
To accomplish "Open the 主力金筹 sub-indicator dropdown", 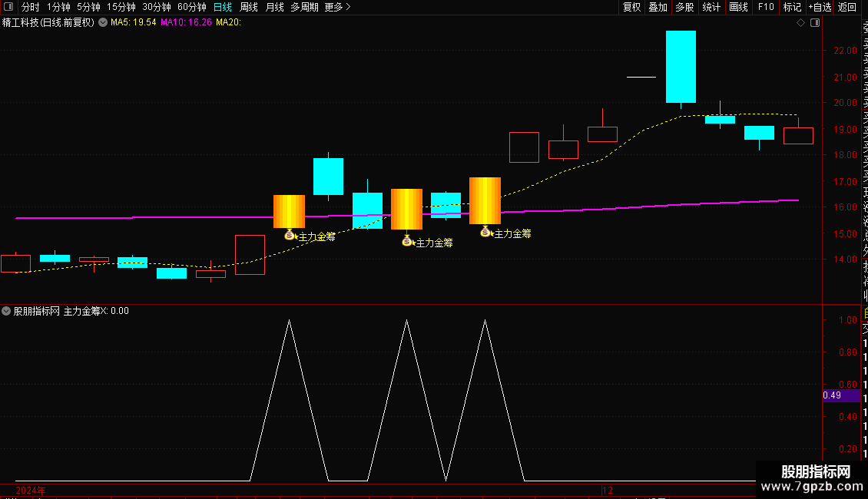I will click(6, 311).
